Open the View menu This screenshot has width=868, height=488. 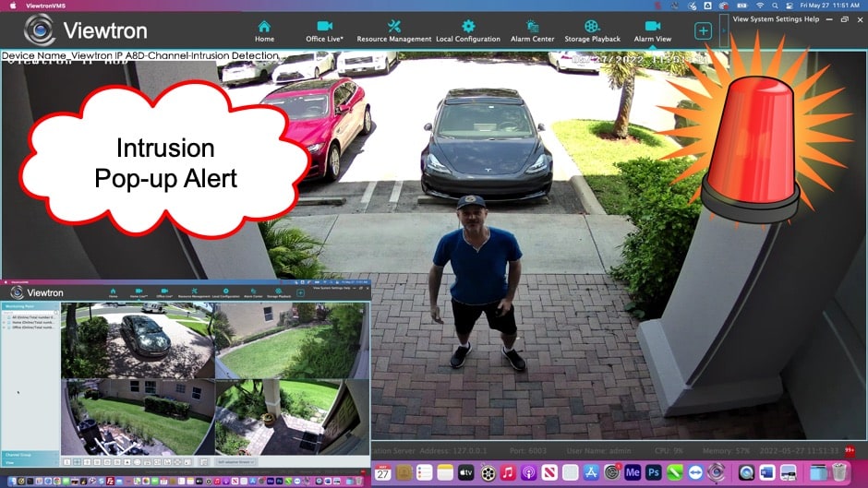point(741,18)
